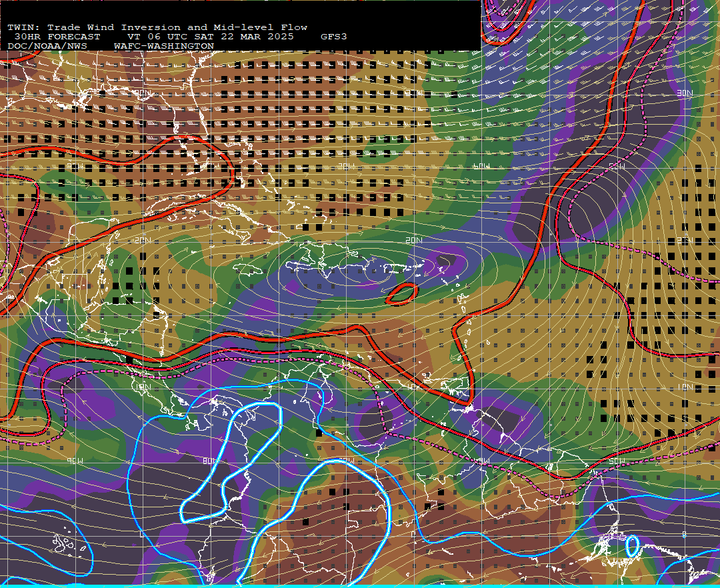Click the "10N" label near Costa Rica
720x588 pixels.
pos(143,387)
